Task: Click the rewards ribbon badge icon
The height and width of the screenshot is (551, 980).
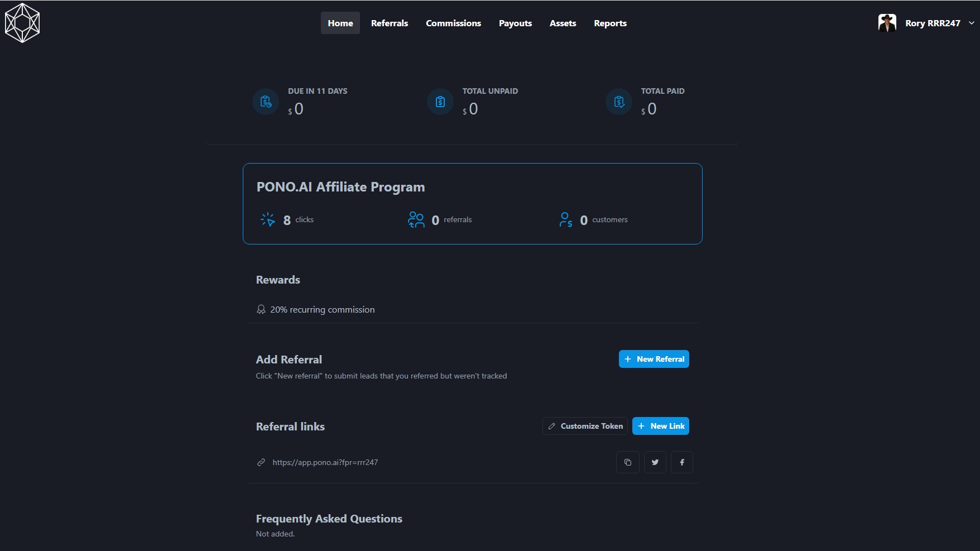Action: click(x=261, y=309)
